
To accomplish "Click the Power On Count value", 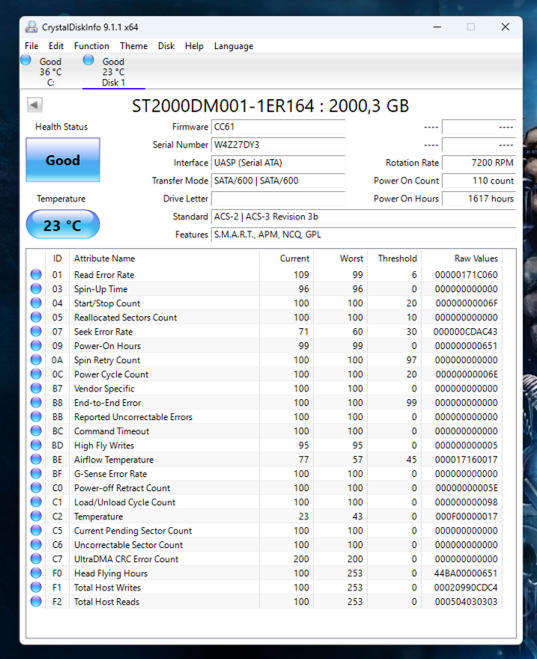I will pos(479,181).
